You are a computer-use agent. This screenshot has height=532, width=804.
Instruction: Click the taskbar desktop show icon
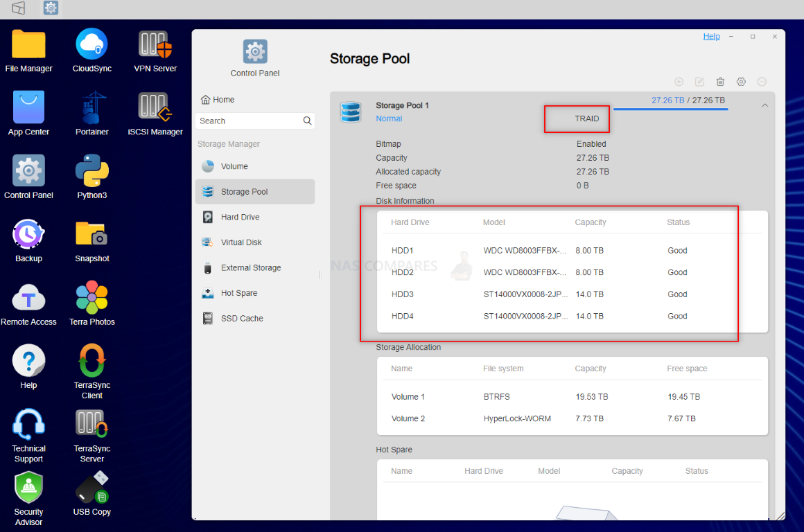point(19,8)
